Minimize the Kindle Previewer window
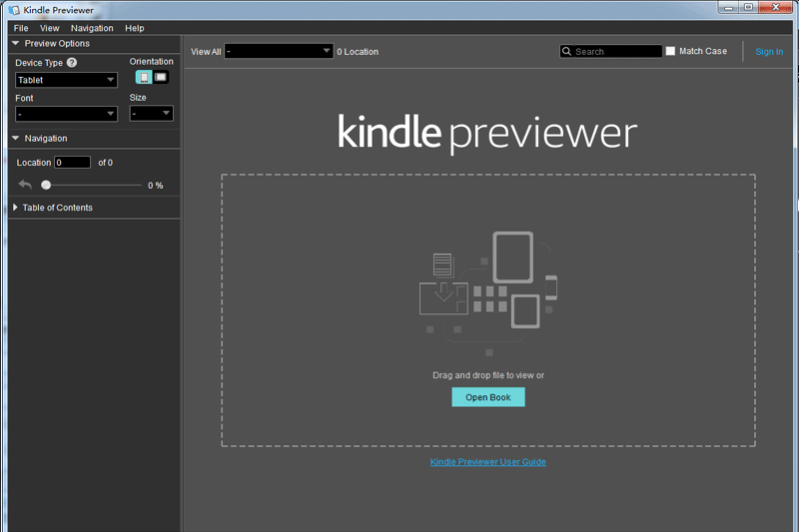799x532 pixels. pyautogui.click(x=729, y=7)
